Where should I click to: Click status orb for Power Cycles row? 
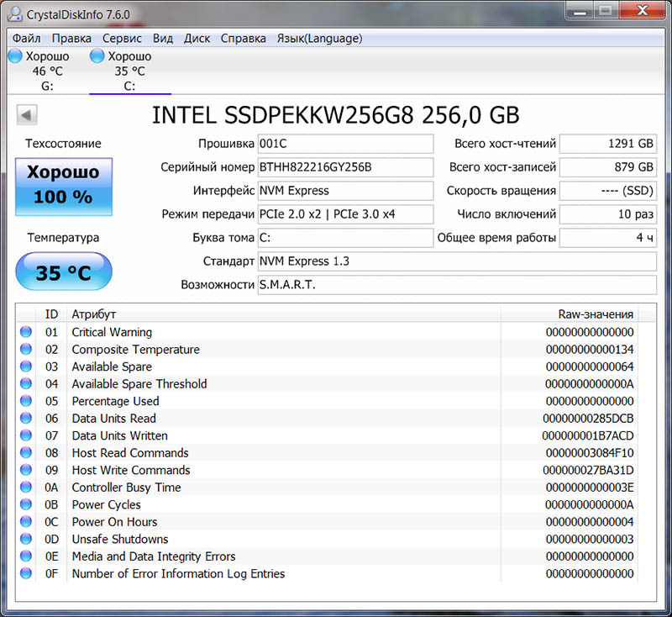pyautogui.click(x=26, y=504)
